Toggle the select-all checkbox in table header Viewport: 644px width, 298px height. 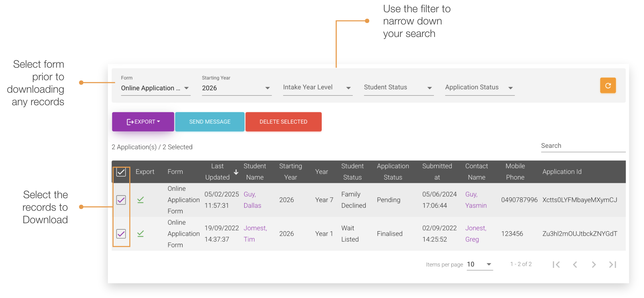pos(121,171)
